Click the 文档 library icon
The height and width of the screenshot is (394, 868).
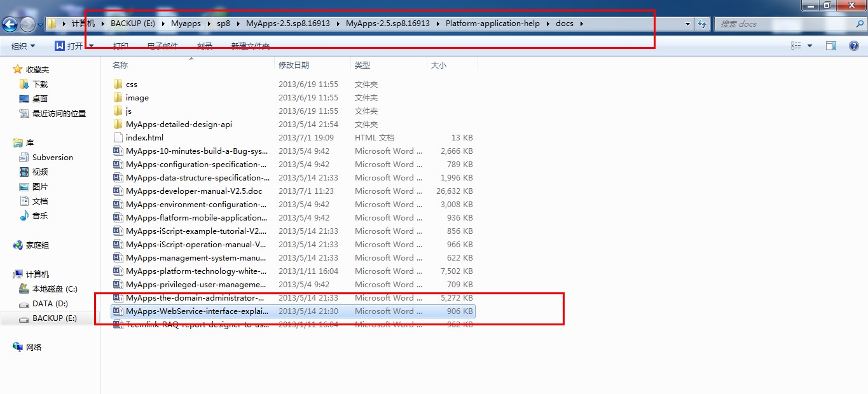point(25,201)
